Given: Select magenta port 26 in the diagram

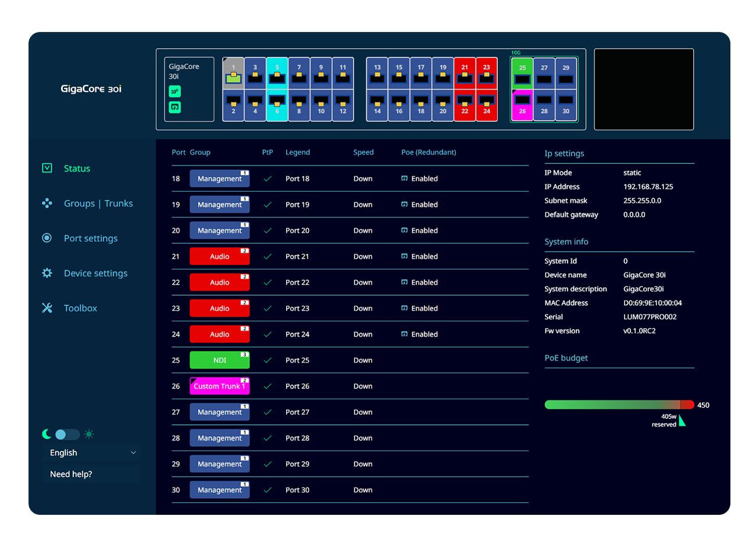Looking at the screenshot, I should click(522, 105).
